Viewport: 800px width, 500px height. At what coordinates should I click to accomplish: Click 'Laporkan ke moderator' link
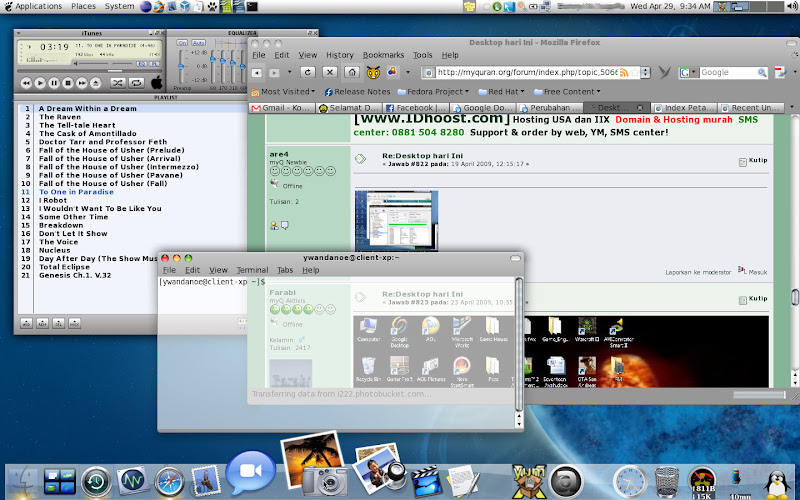coord(698,272)
